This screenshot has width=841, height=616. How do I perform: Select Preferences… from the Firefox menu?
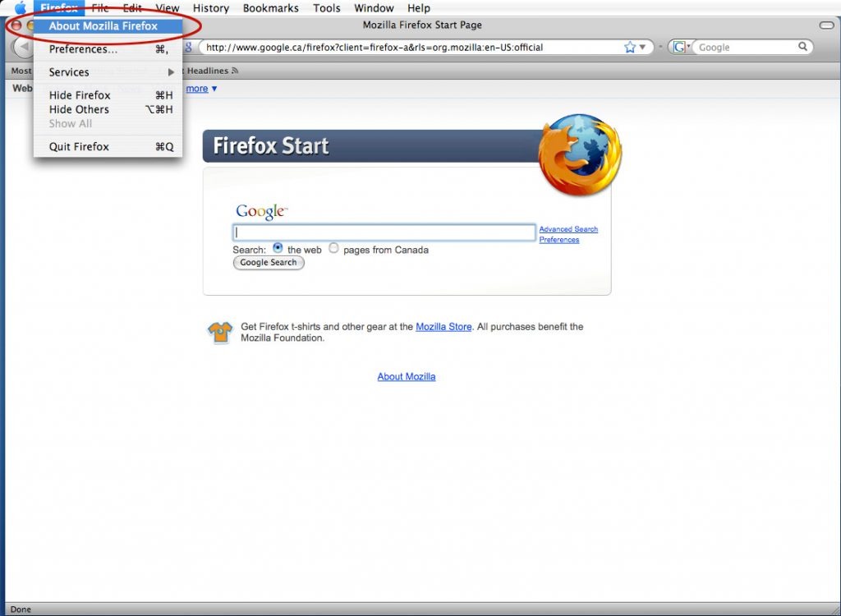108,48
